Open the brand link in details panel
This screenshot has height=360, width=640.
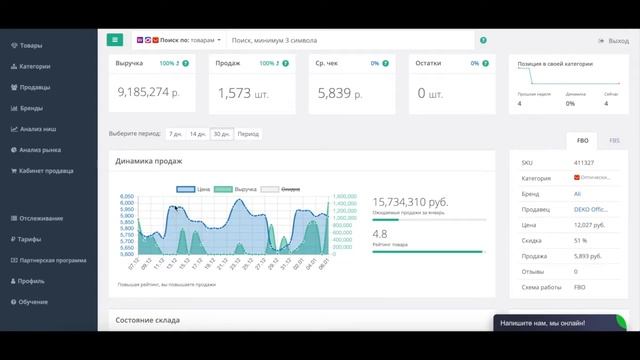[x=577, y=194]
